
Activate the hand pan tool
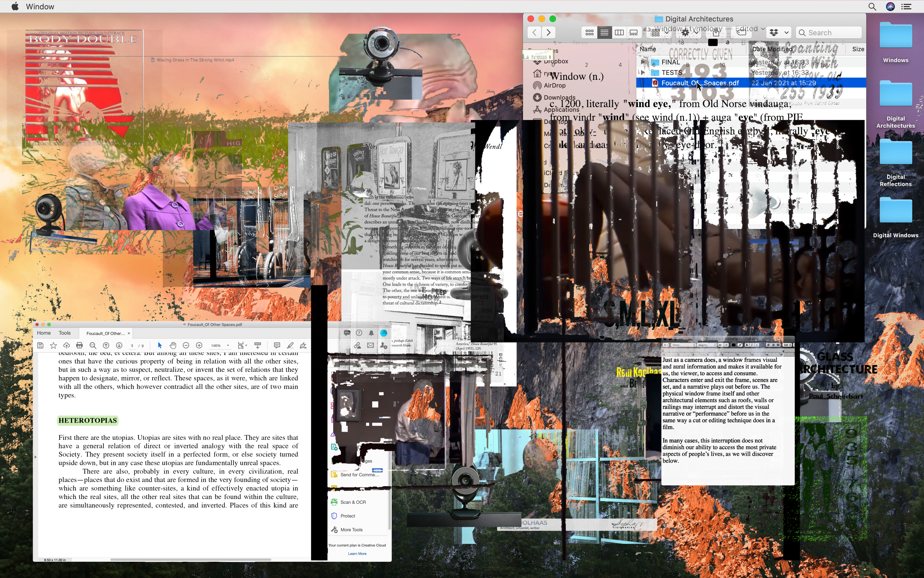click(x=173, y=346)
